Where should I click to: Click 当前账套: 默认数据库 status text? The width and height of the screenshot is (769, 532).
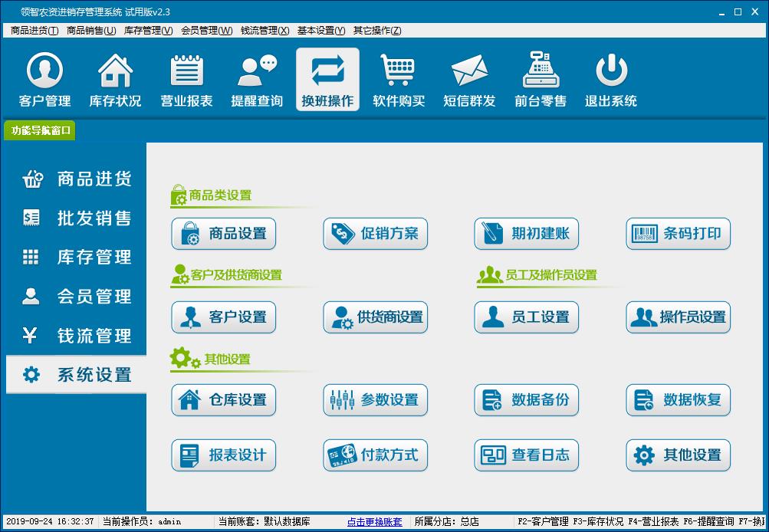click(265, 522)
